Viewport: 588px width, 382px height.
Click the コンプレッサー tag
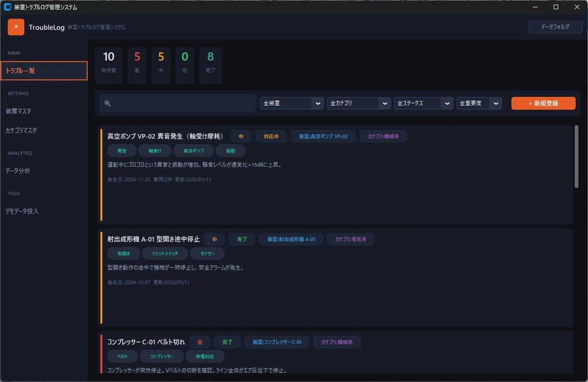click(x=162, y=356)
